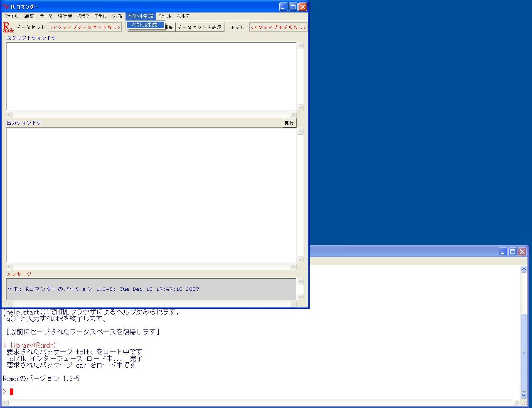The width and height of the screenshot is (532, 408).
Task: Click the active dataset selector button
Action: pyautogui.click(x=85, y=27)
